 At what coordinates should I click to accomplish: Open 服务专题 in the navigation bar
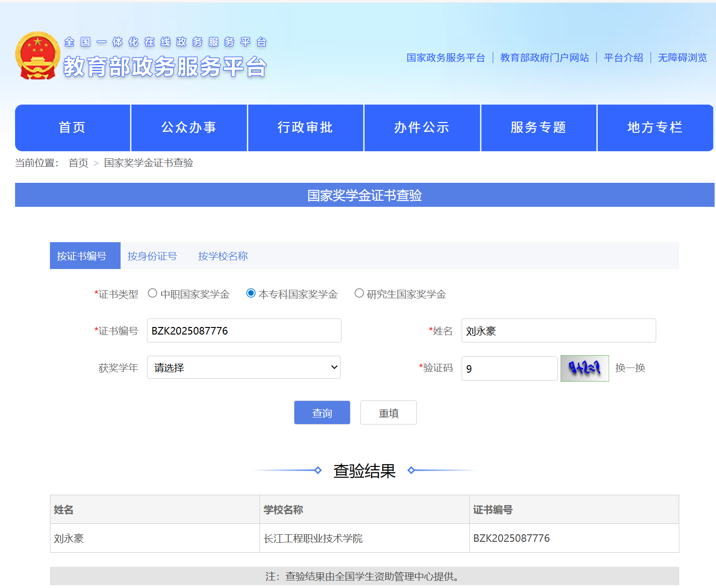click(x=538, y=128)
